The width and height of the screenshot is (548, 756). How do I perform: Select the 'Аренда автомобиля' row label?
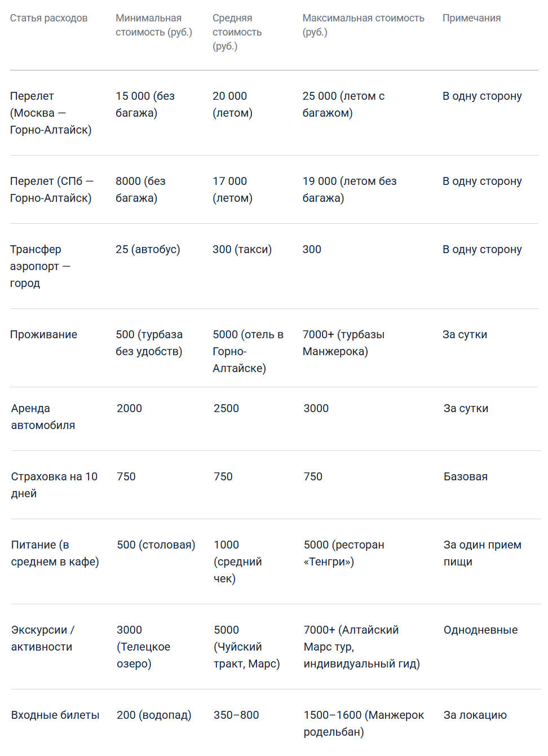click(43, 417)
